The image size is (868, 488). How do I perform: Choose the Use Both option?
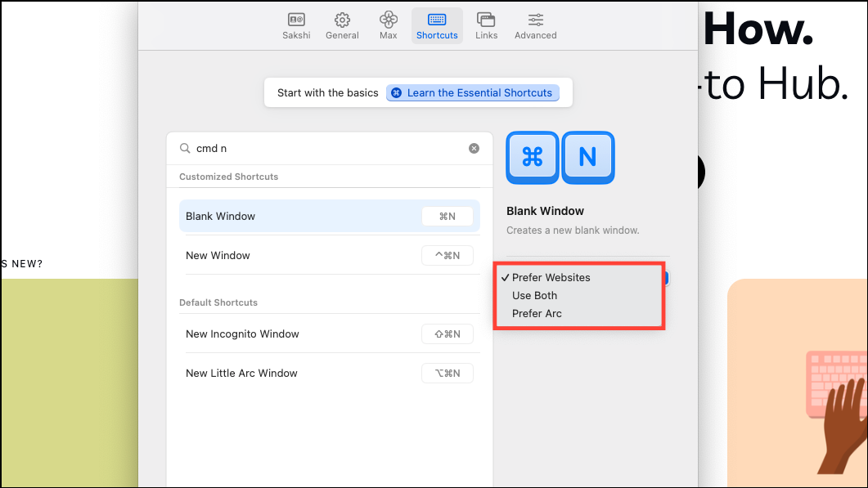pyautogui.click(x=534, y=295)
